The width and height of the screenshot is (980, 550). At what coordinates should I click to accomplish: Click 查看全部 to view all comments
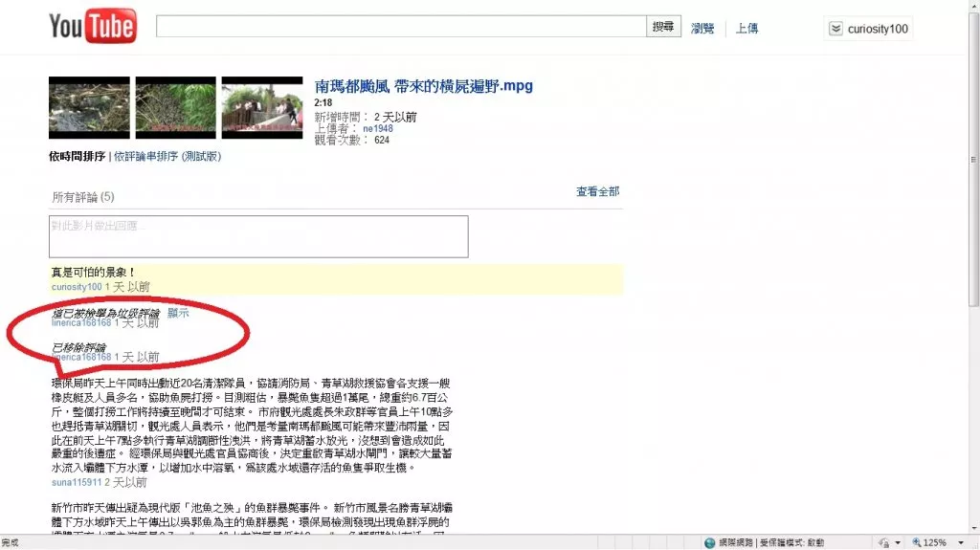597,191
